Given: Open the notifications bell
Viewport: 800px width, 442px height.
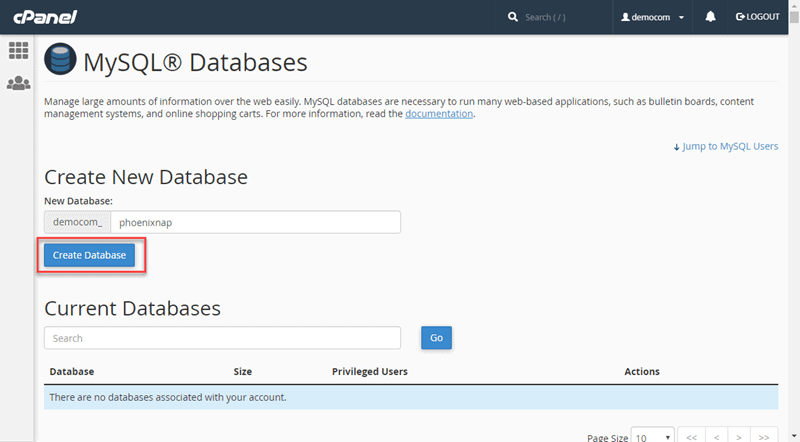Looking at the screenshot, I should point(710,17).
